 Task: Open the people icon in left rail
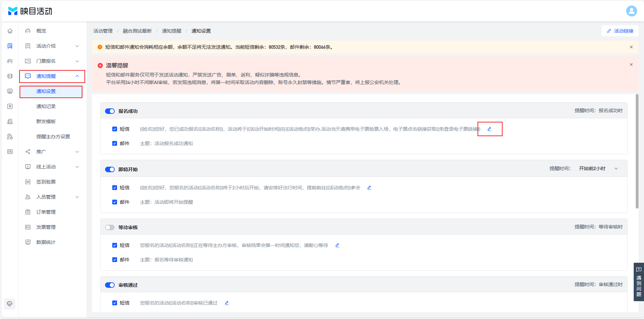point(10,61)
